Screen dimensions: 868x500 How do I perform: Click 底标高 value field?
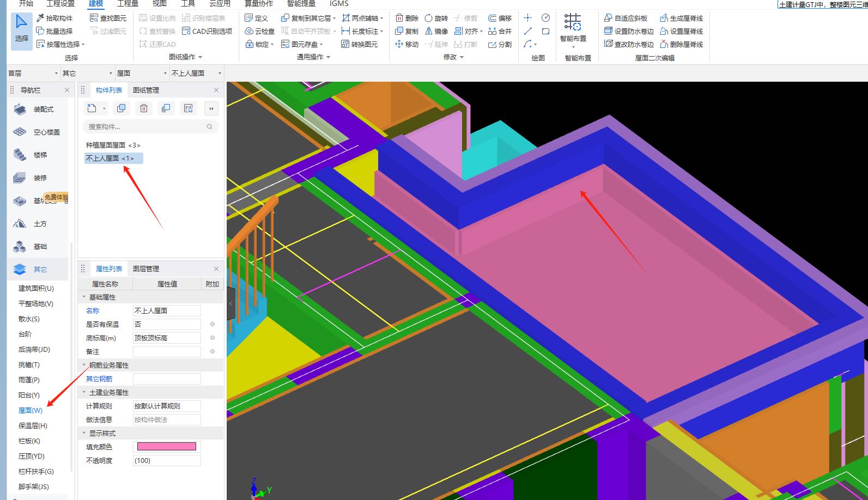point(167,338)
